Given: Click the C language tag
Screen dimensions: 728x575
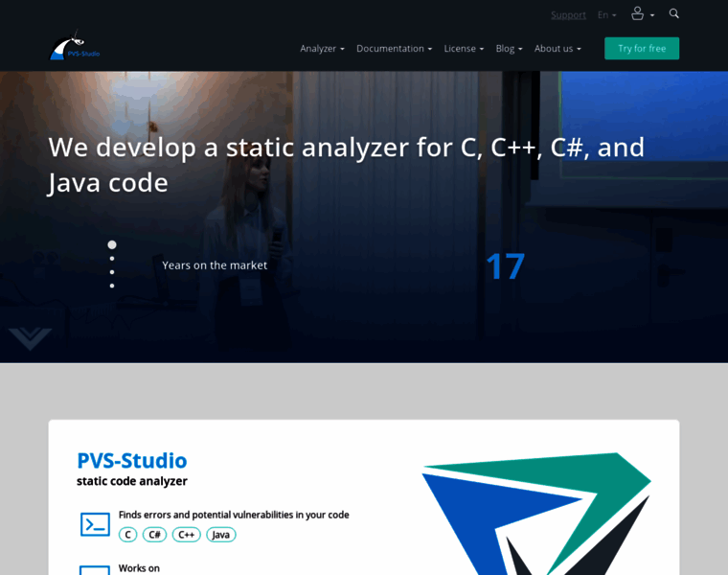Looking at the screenshot, I should [127, 535].
